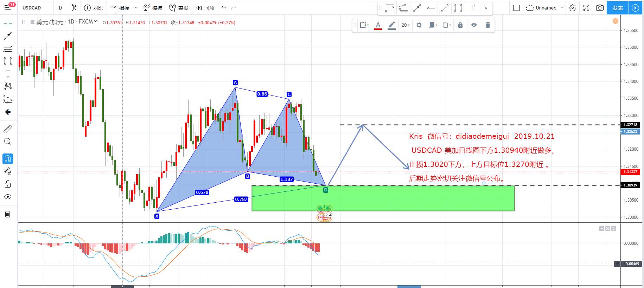
Task: Open the 模板 indicator templates menu
Action: pos(153,8)
